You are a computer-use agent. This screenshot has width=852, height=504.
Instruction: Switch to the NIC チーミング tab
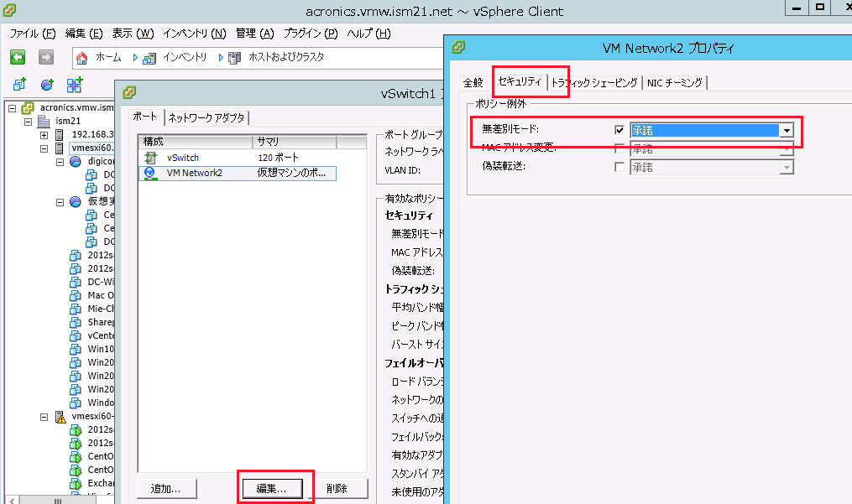[675, 82]
